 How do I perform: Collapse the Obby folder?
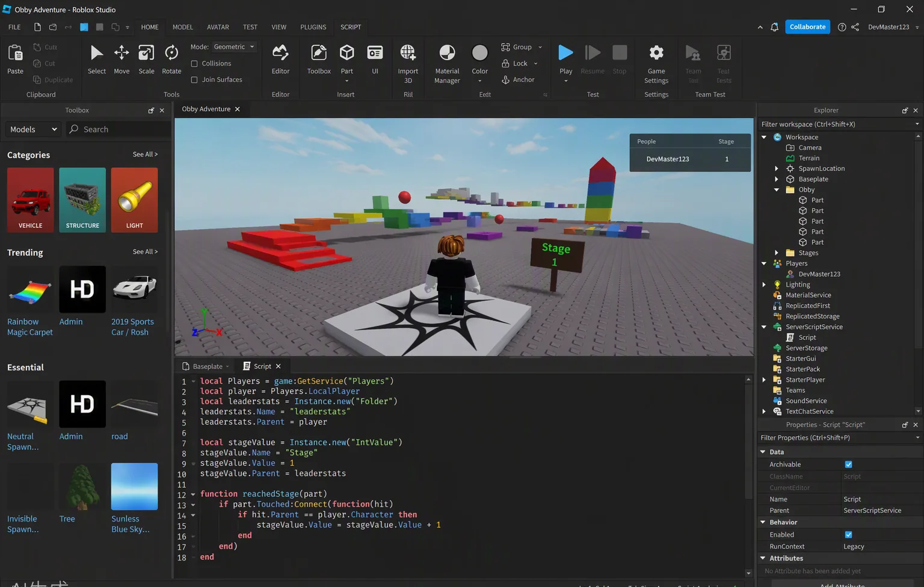click(777, 189)
